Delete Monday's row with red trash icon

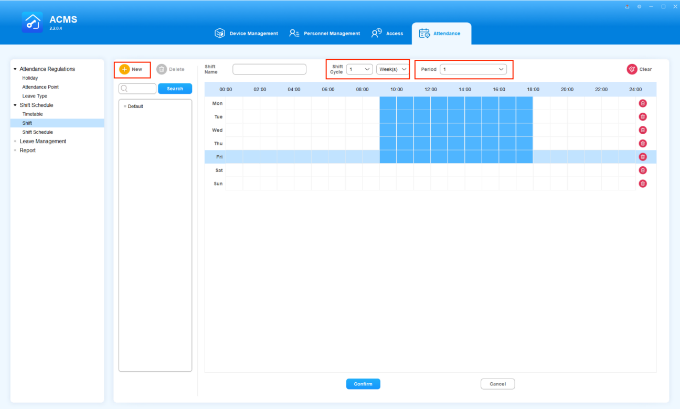tap(642, 104)
